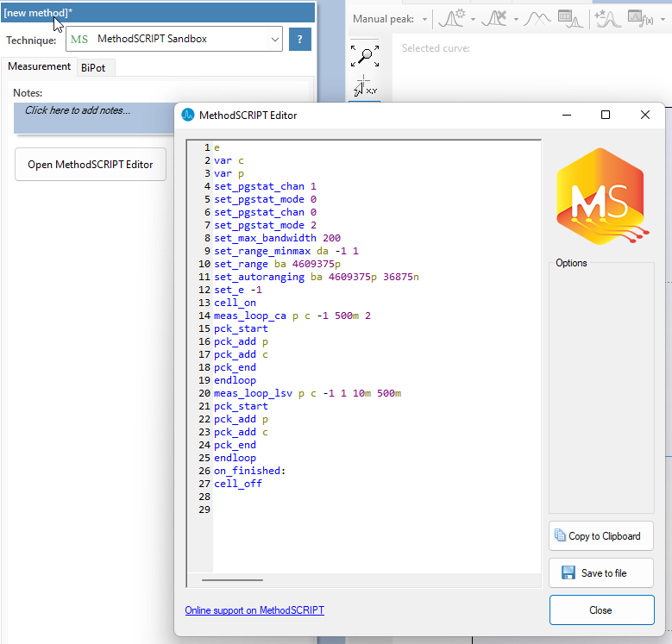Switch to the BiPot tab
Screen dimensions: 672x644
[x=97, y=67]
